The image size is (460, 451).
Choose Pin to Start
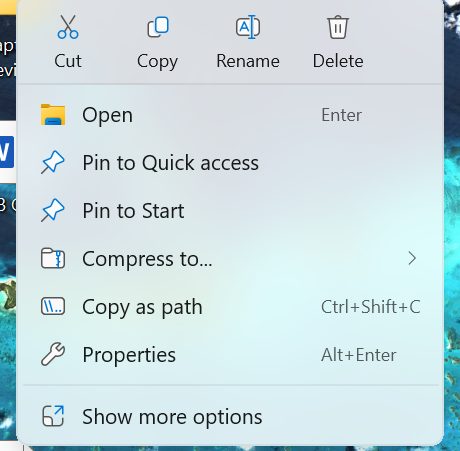(x=230, y=211)
